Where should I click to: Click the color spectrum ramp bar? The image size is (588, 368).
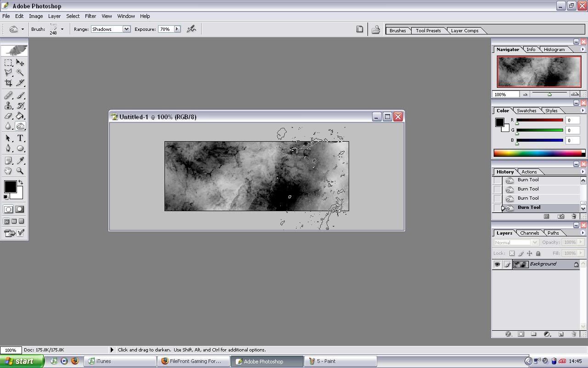tap(537, 153)
